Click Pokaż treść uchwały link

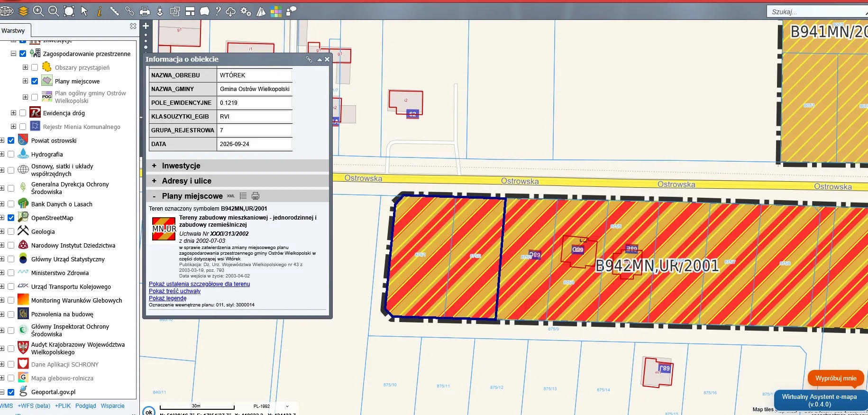175,291
